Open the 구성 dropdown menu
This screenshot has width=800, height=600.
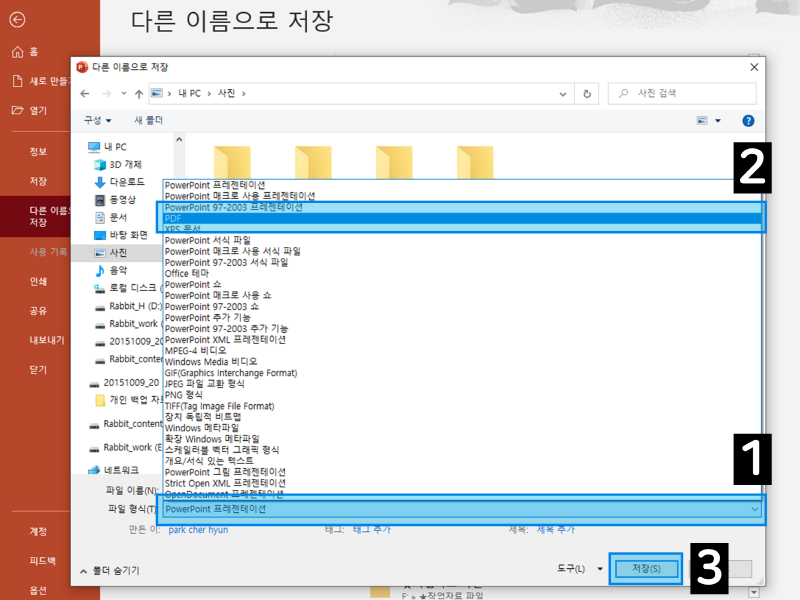98,120
